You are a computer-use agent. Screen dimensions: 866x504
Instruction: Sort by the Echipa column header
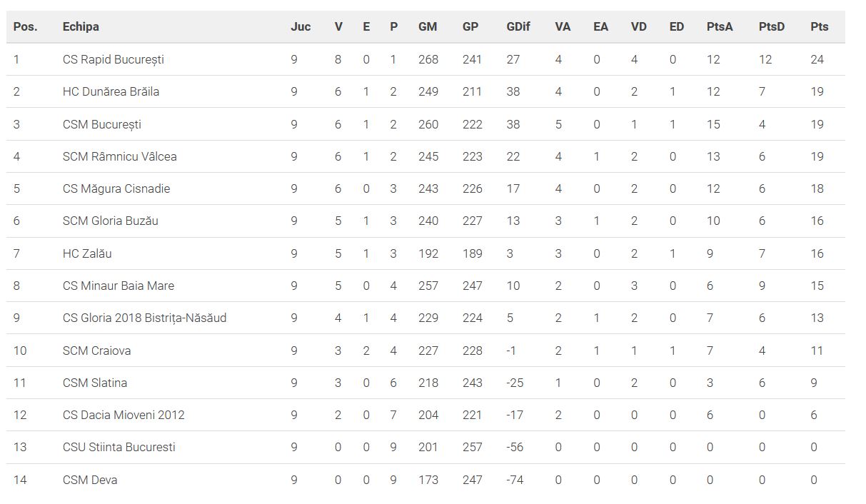click(81, 26)
